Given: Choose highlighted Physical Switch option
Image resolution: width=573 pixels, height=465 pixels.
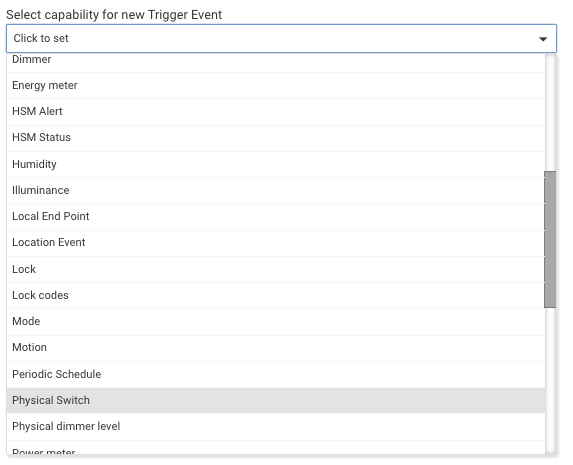Looking at the screenshot, I should pos(276,401).
